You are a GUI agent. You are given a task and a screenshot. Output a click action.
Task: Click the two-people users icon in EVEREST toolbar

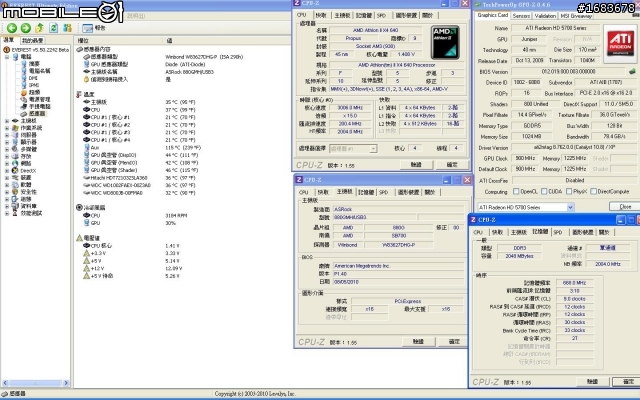coord(67,28)
